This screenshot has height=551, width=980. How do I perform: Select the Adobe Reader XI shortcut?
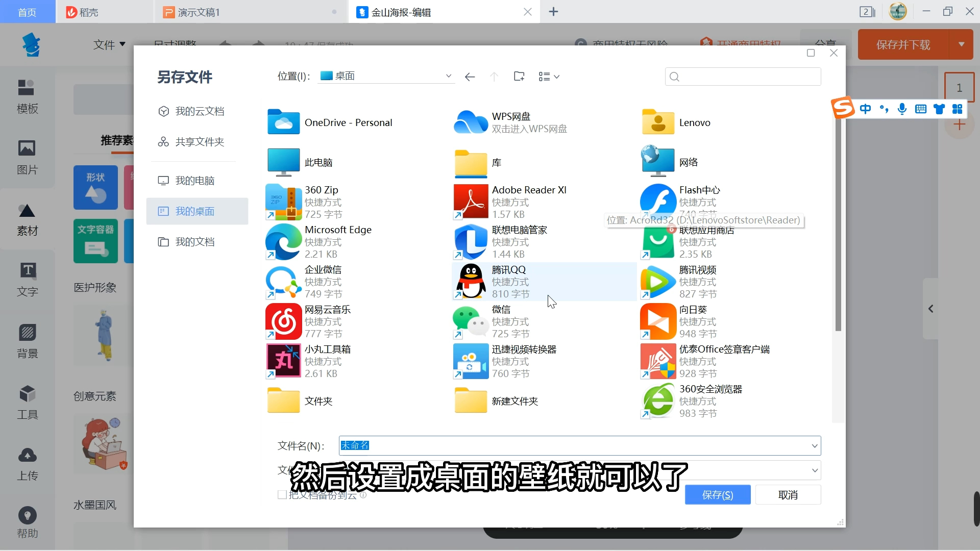[x=510, y=202]
